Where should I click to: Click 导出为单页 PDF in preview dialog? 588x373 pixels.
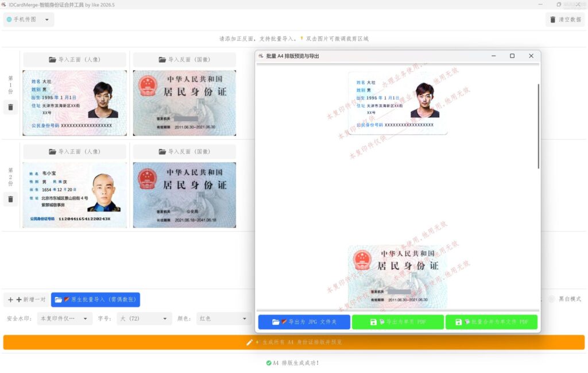pos(398,322)
